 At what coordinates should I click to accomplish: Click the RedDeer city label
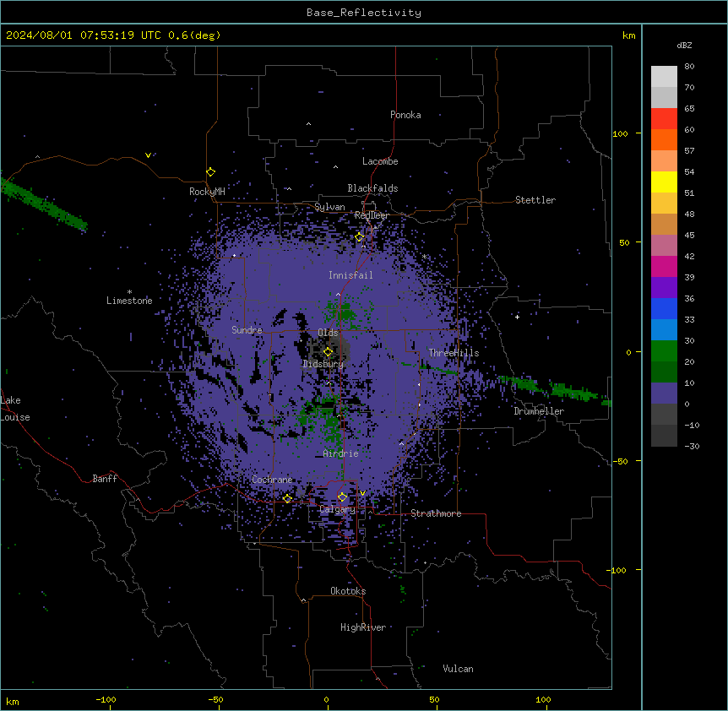click(372, 215)
